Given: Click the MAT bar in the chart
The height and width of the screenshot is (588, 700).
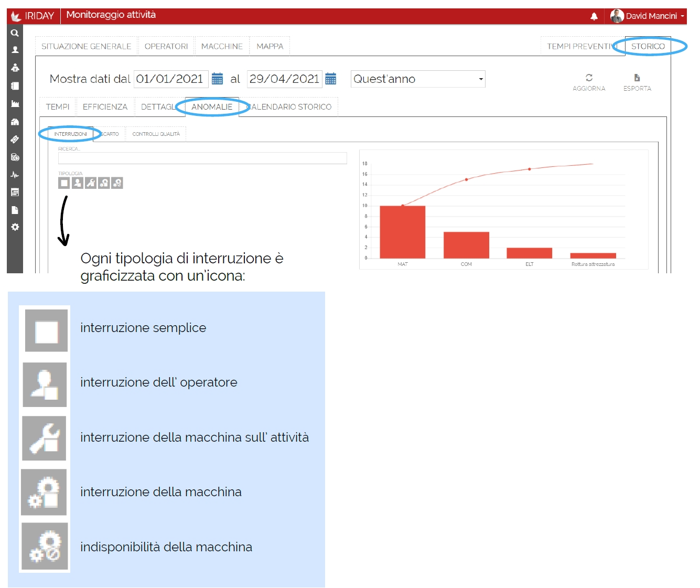Looking at the screenshot, I should pyautogui.click(x=402, y=232).
